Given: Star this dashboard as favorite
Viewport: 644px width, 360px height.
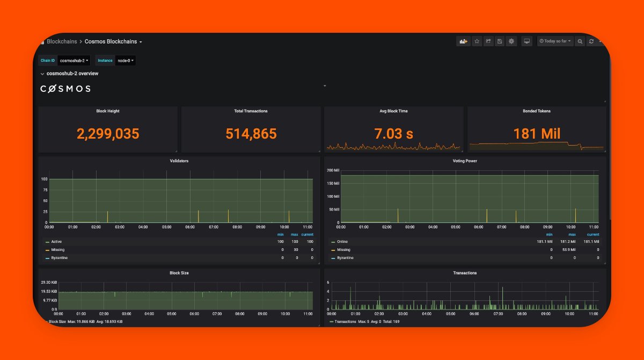Looking at the screenshot, I should click(x=477, y=41).
